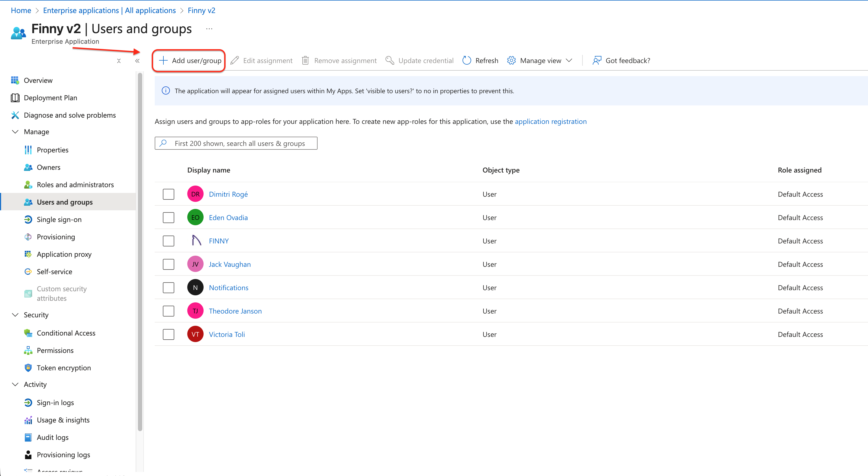Open the Manage view dropdown arrow
The height and width of the screenshot is (476, 868).
569,60
